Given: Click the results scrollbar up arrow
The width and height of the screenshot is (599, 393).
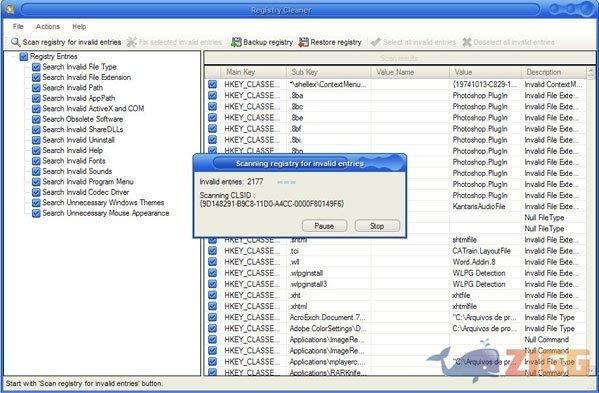Looking at the screenshot, I should click(x=590, y=72).
